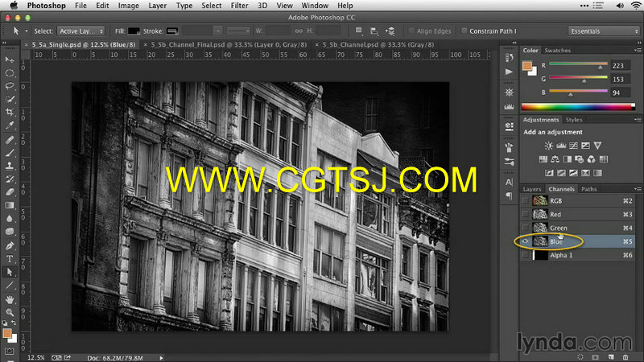Create new channel icon

coord(611,357)
